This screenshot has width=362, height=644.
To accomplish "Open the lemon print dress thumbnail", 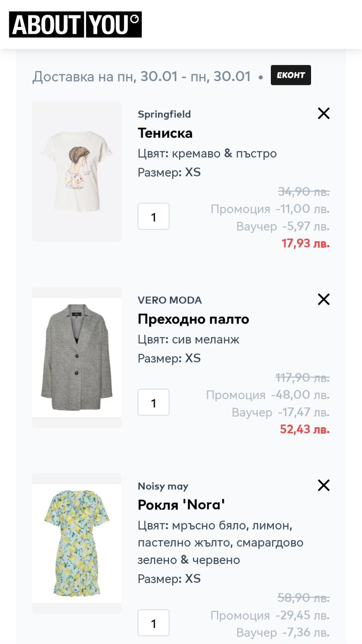I will [x=77, y=543].
